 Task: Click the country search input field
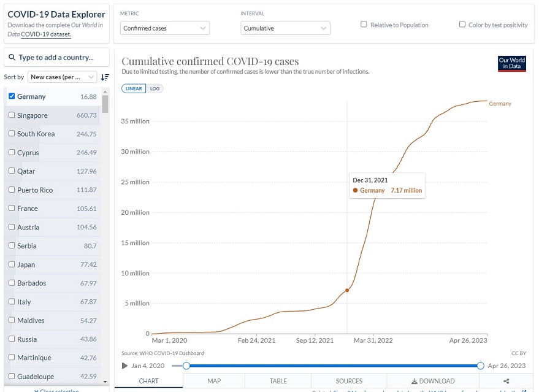(61, 58)
